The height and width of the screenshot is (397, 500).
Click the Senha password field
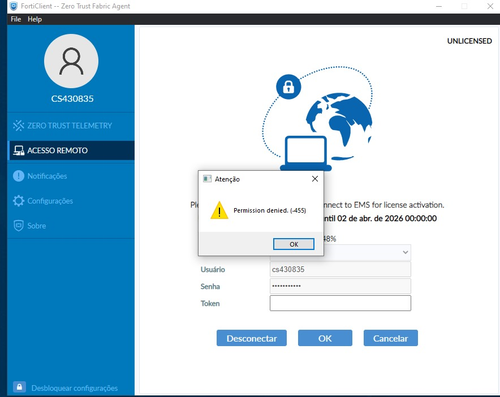[340, 286]
